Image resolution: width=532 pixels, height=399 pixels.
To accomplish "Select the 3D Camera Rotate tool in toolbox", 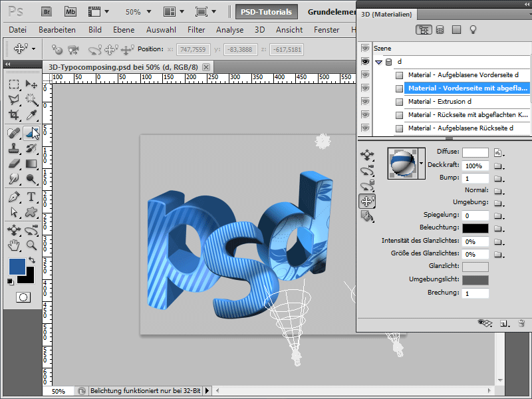I will 31,230.
